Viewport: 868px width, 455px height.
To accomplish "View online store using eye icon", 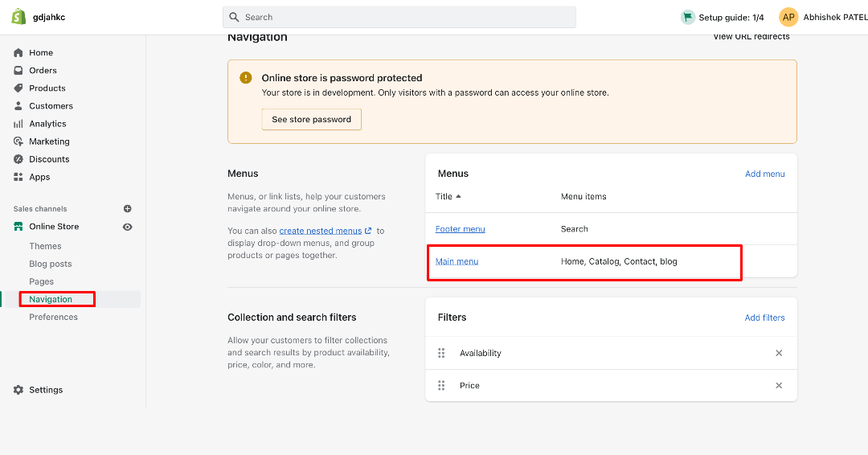I will 127,227.
